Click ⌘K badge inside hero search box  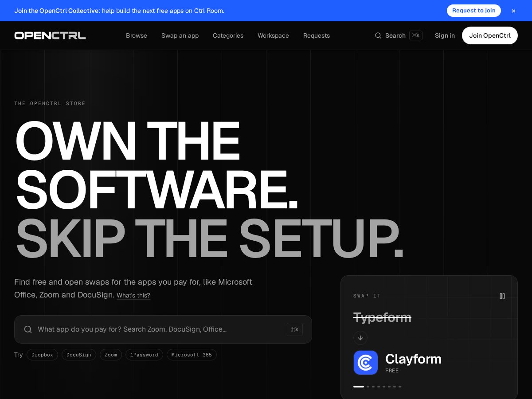pos(295,329)
